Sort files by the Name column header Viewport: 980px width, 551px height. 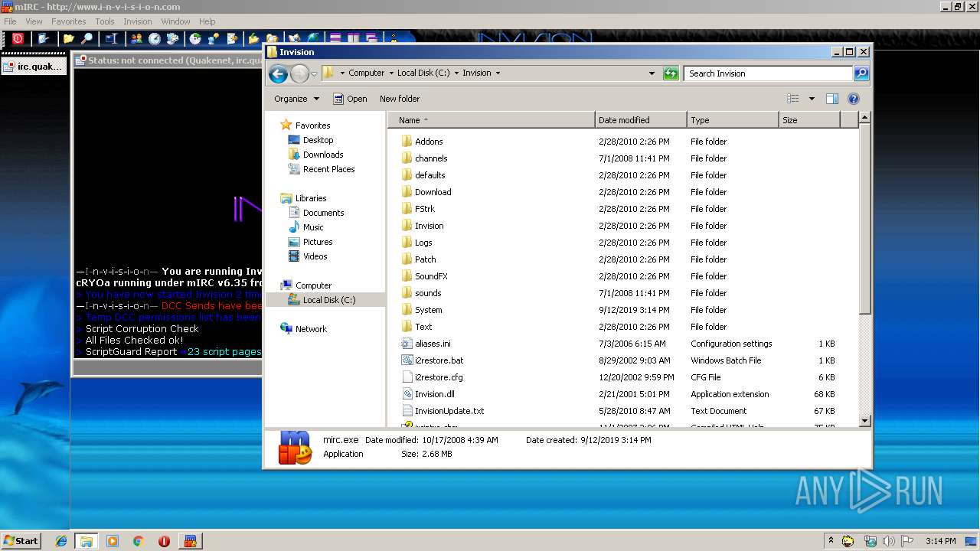point(492,120)
